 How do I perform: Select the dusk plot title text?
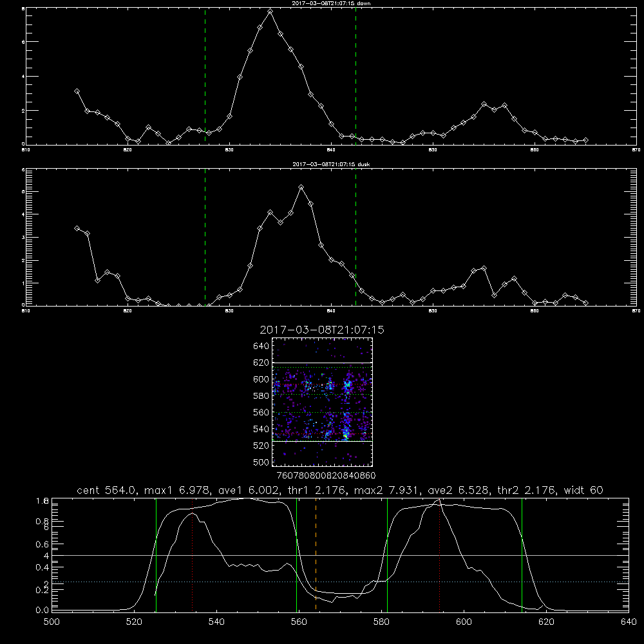pos(331,164)
